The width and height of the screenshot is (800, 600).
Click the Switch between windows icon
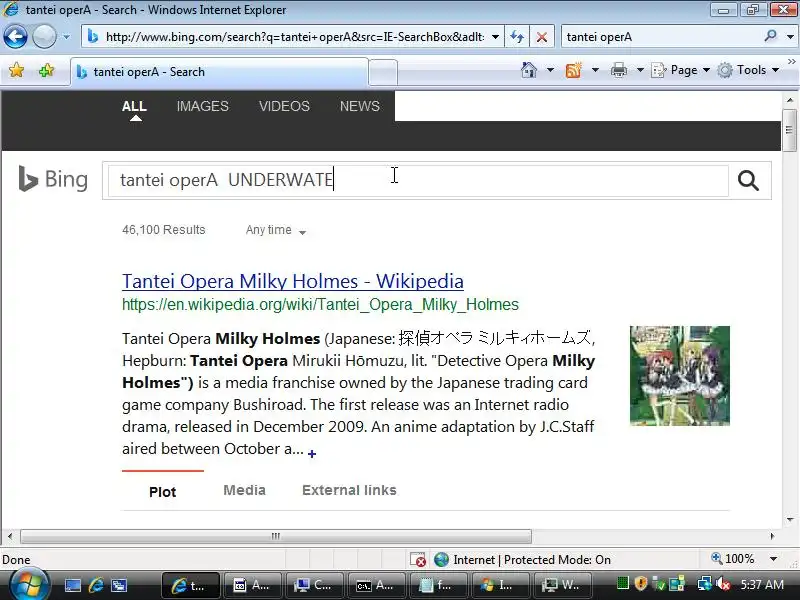click(119, 586)
